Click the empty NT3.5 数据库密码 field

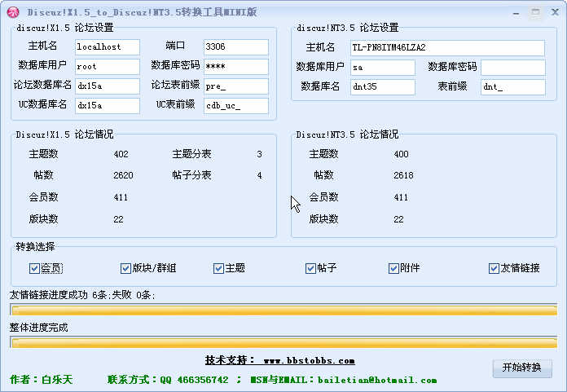[x=512, y=68]
